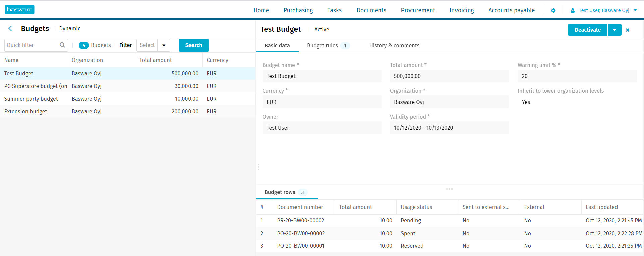The height and width of the screenshot is (256, 644).
Task: Click document PO-20-BW00-00002
Action: (301, 233)
